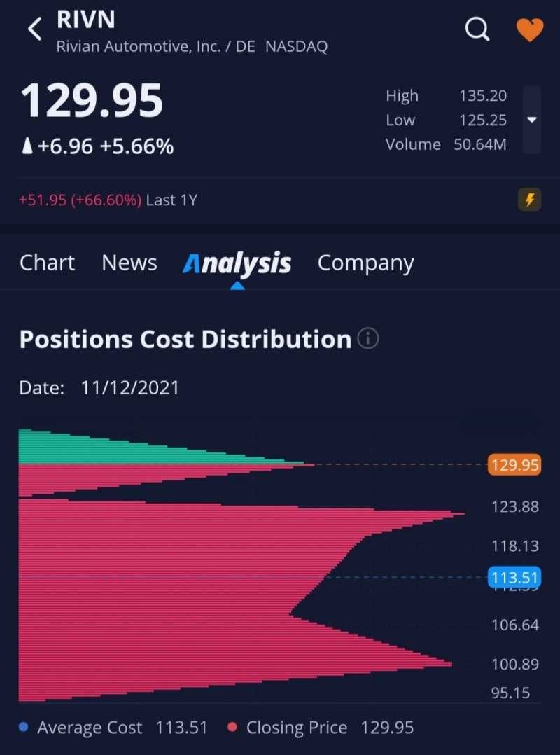This screenshot has width=560, height=755.
Task: Tap the back arrow icon
Action: click(x=34, y=29)
